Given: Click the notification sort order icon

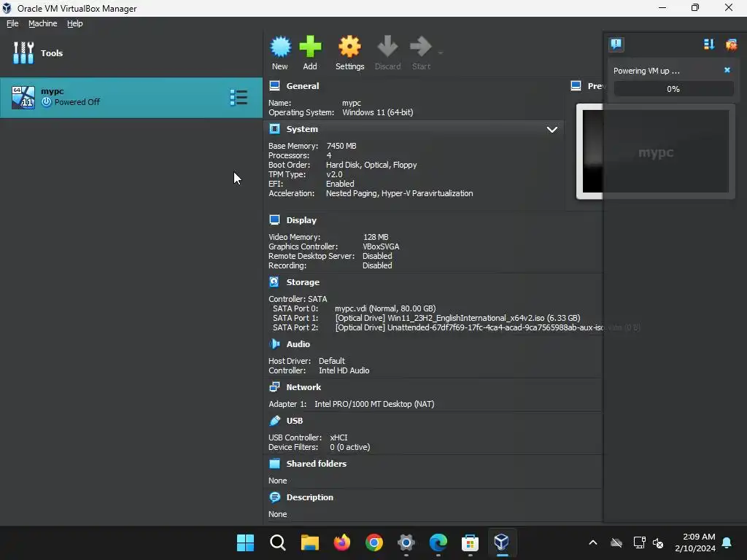Looking at the screenshot, I should tap(709, 44).
